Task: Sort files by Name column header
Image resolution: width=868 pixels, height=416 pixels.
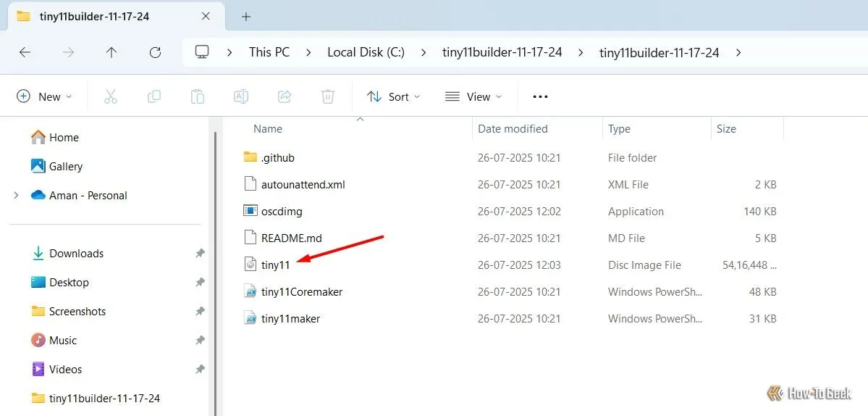Action: [x=268, y=128]
